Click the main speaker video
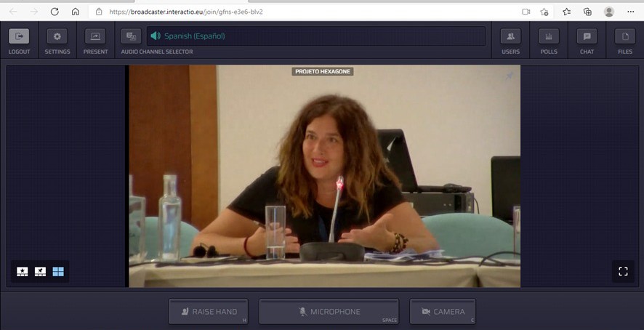Viewport: 644px width, 330px height. pyautogui.click(x=324, y=176)
